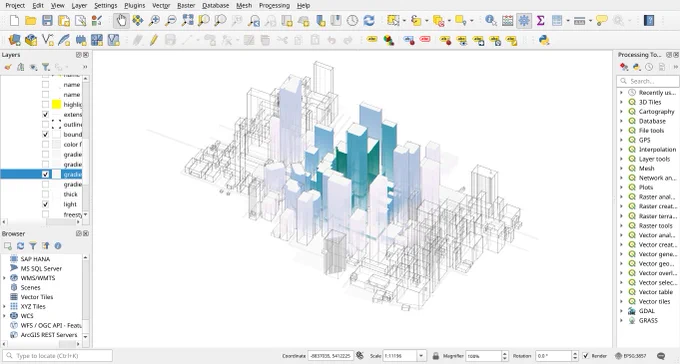Click the Coordinate field in status bar

click(330, 356)
